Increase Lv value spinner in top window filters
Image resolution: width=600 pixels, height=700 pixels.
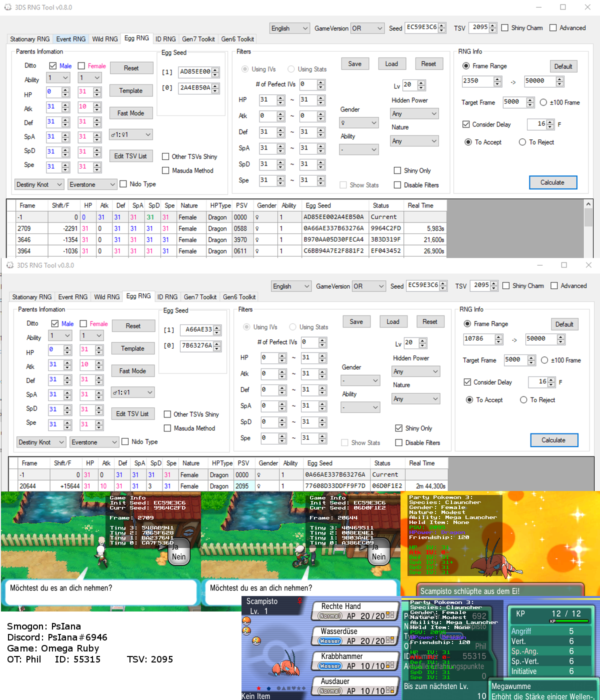[421, 83]
